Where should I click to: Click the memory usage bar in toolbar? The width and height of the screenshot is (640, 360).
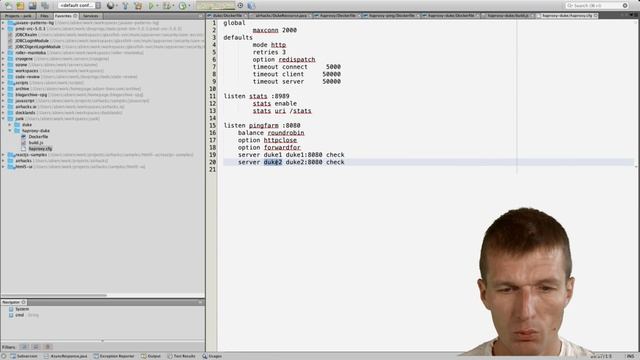click(x=215, y=6)
